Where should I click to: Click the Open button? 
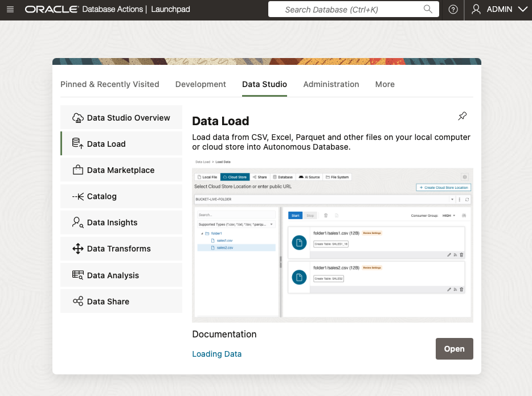[454, 348]
